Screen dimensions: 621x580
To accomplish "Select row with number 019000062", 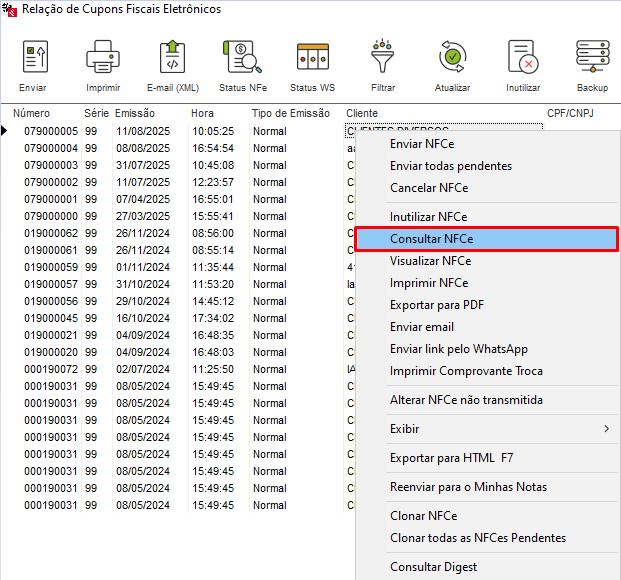I will tap(51, 233).
